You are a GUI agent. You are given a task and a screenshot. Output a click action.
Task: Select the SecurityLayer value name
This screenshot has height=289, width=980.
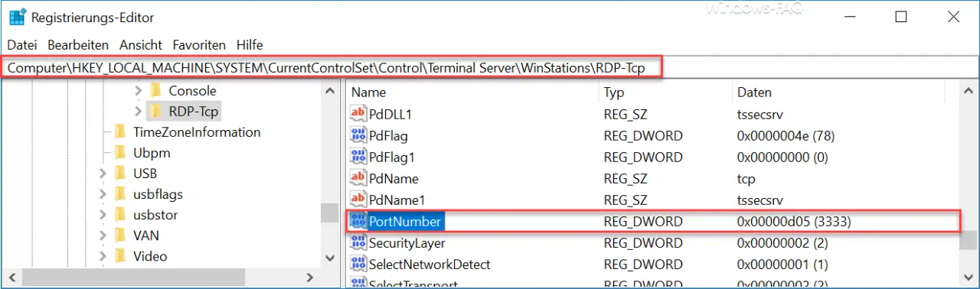click(407, 243)
